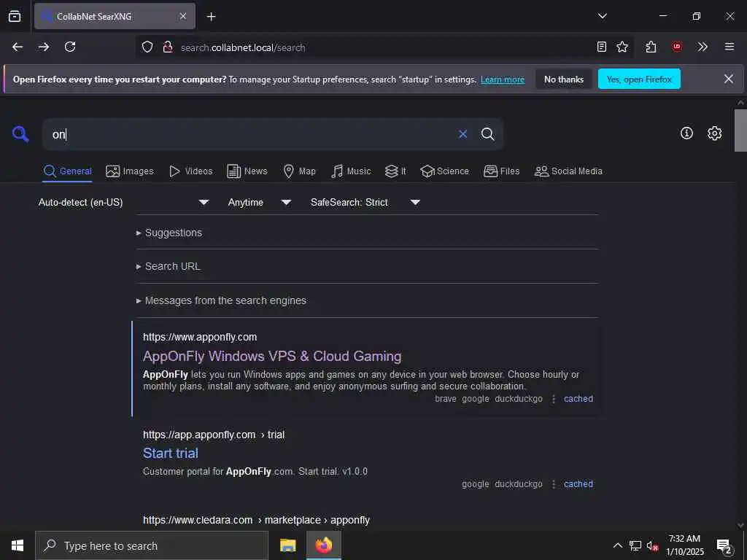This screenshot has height=560, width=747.
Task: Click the page vertical scrollbar thumb
Action: tap(740, 131)
